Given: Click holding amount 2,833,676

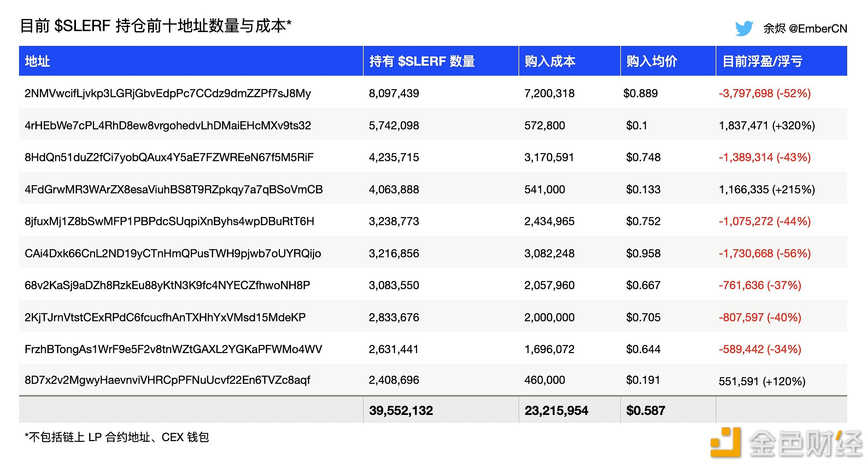Looking at the screenshot, I should click(394, 317).
